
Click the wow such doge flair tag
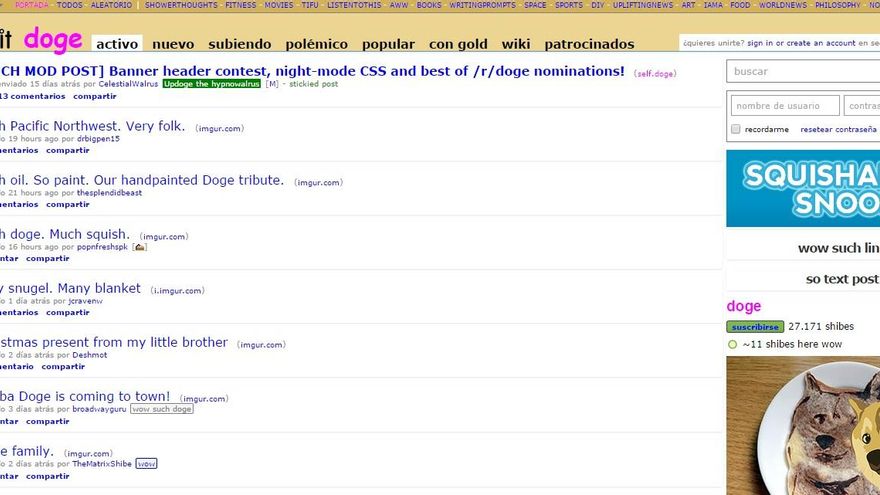[162, 409]
